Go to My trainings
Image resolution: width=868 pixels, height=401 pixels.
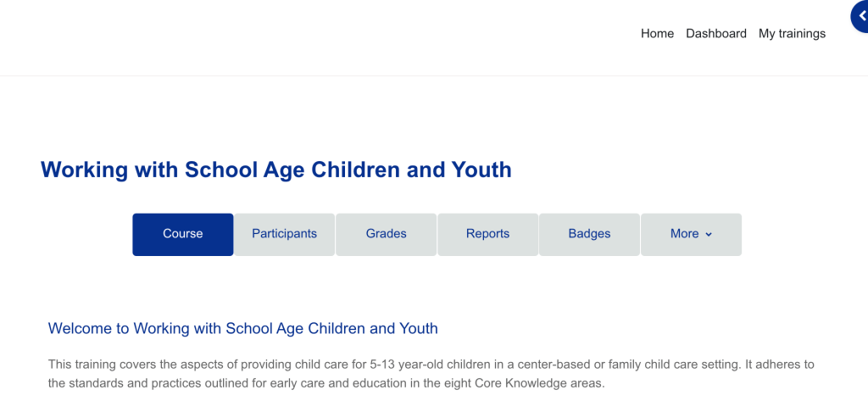click(x=792, y=34)
